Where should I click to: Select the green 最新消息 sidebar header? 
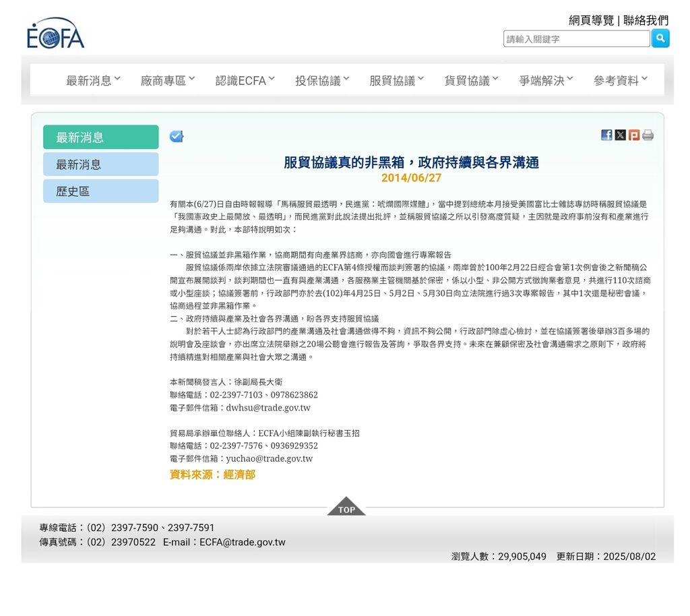pyautogui.click(x=101, y=137)
